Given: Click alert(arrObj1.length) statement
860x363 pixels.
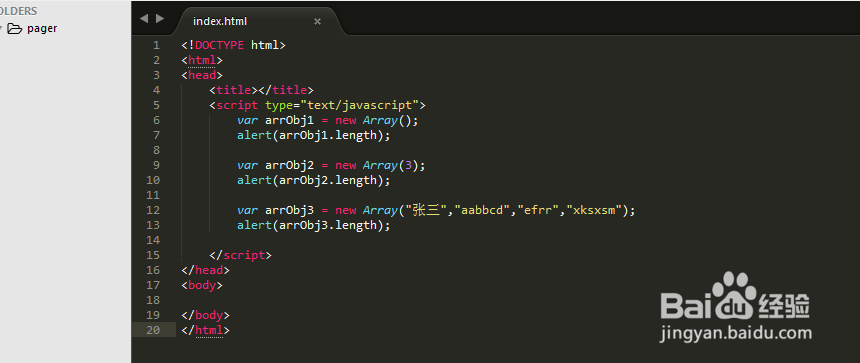Looking at the screenshot, I should (x=313, y=135).
